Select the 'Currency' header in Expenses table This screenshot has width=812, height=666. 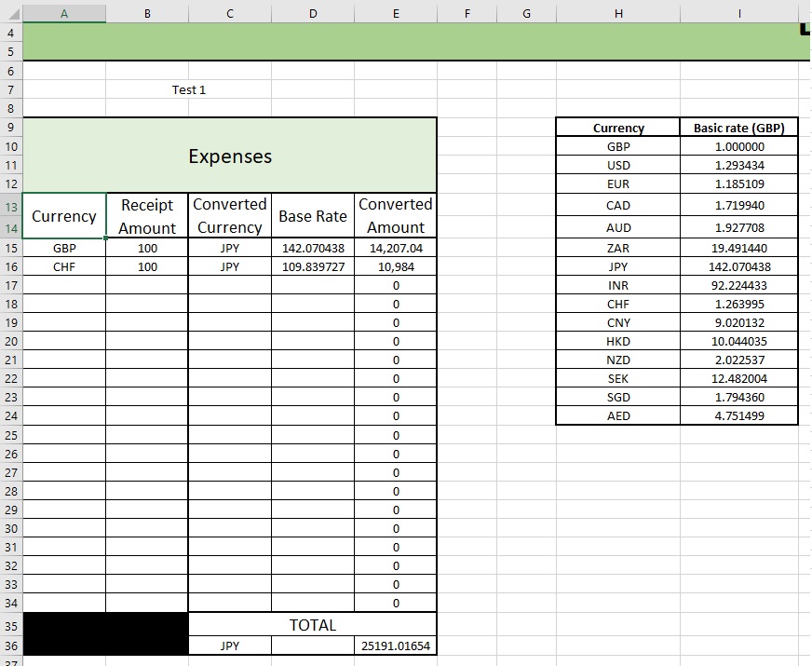64,216
